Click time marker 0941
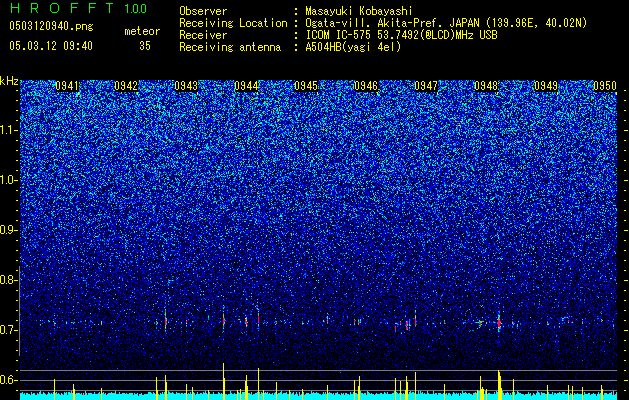 pos(67,86)
